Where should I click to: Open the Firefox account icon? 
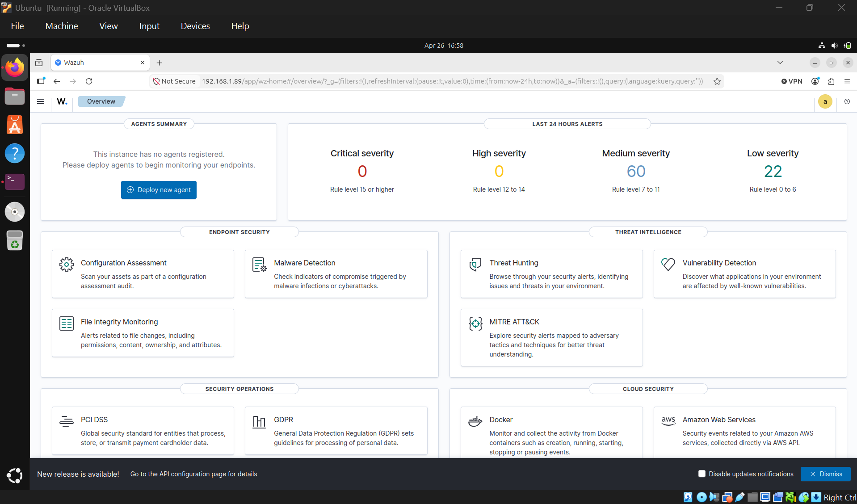pyautogui.click(x=815, y=81)
